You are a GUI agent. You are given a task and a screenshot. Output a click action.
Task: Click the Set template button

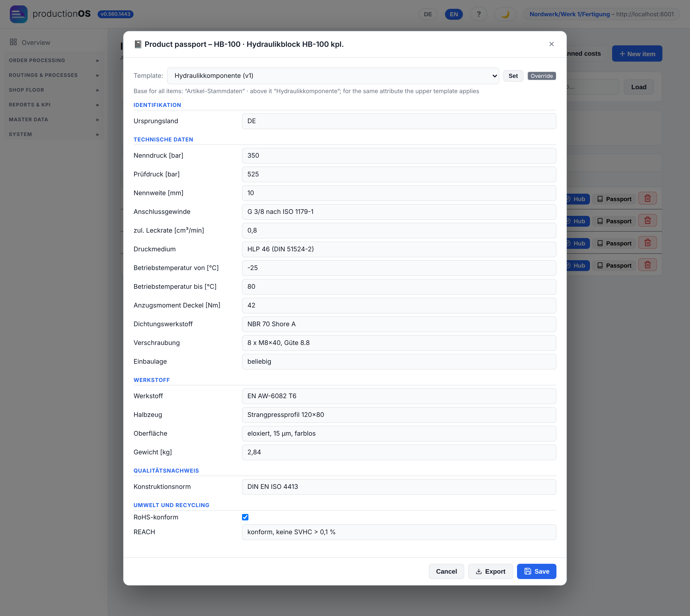513,76
